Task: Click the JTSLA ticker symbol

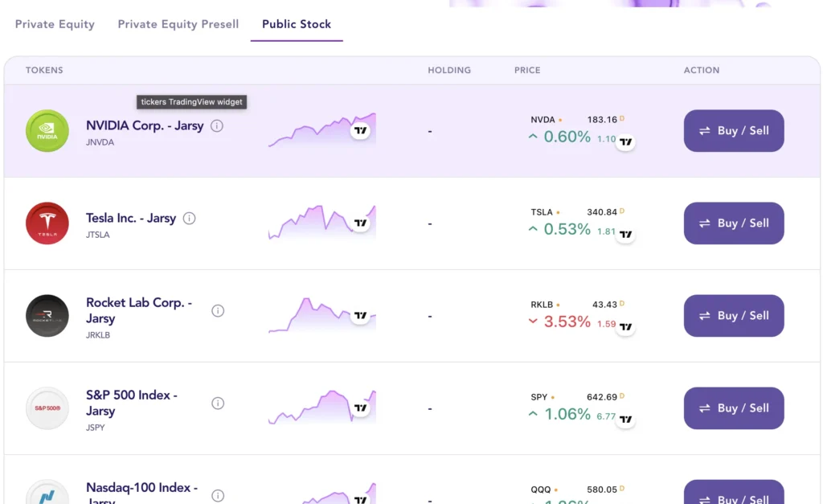Action: click(98, 235)
